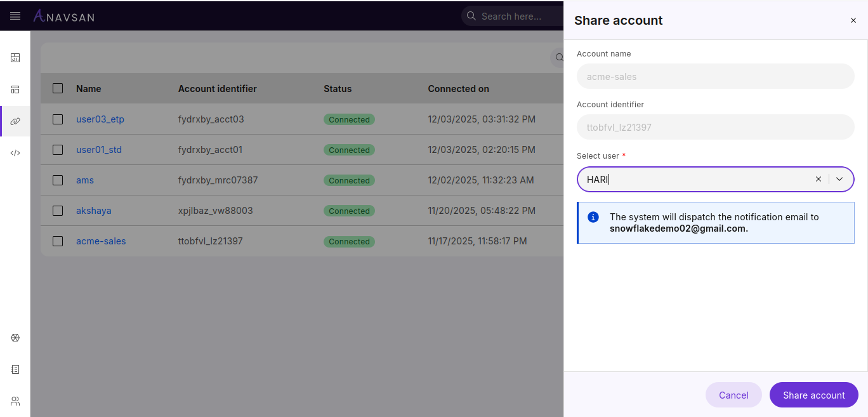
Task: Click the Share account button
Action: pyautogui.click(x=813, y=395)
